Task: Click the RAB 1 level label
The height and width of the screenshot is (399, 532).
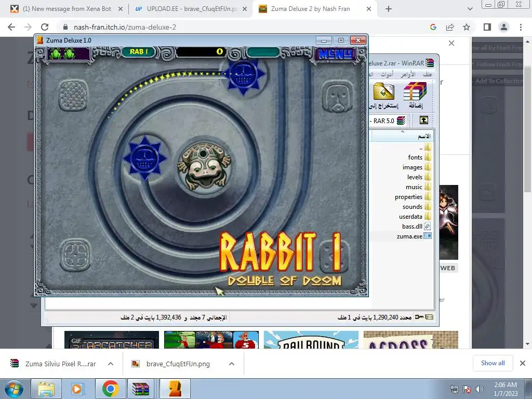Action: pos(138,51)
